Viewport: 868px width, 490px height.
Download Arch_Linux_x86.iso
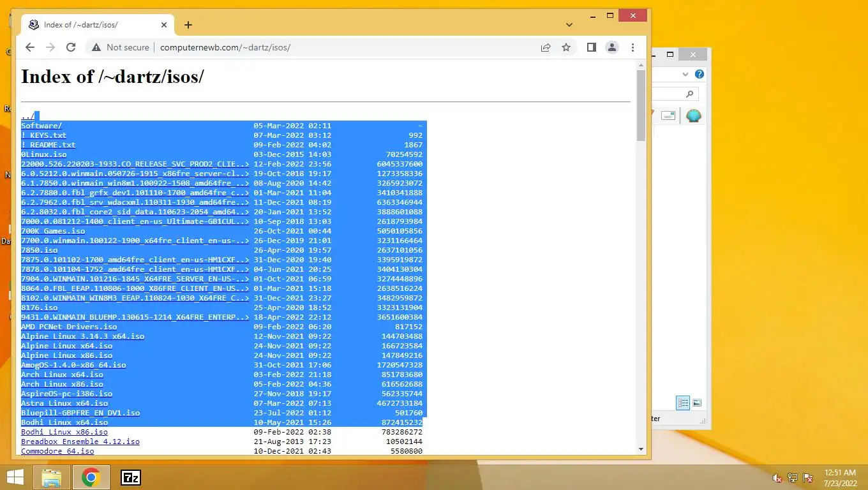pos(62,384)
